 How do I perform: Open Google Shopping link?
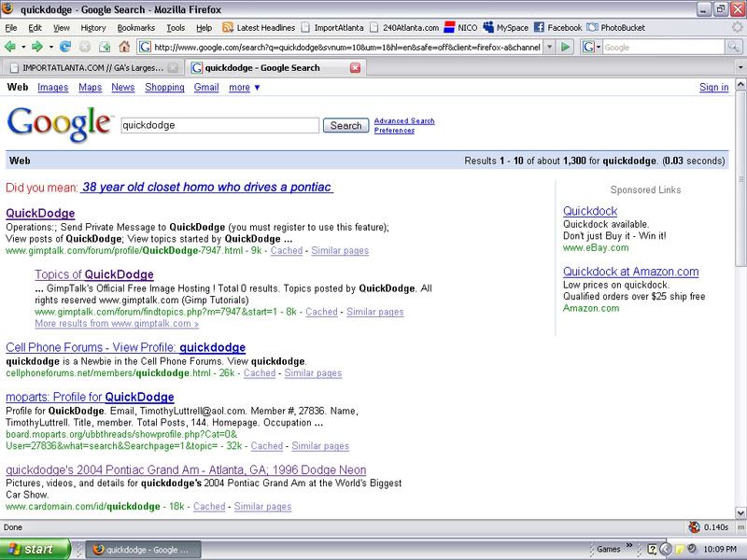[x=164, y=87]
